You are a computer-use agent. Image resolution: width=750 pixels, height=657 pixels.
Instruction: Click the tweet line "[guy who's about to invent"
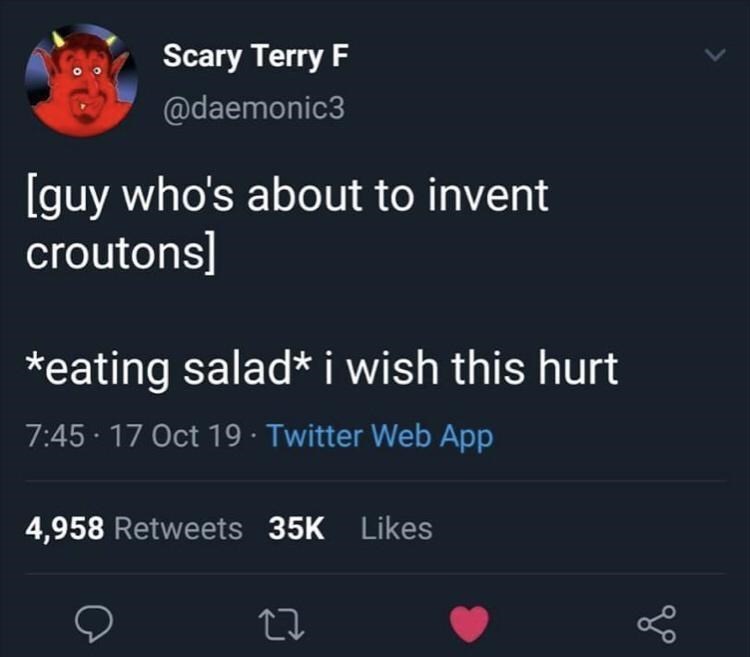pyautogui.click(x=287, y=195)
